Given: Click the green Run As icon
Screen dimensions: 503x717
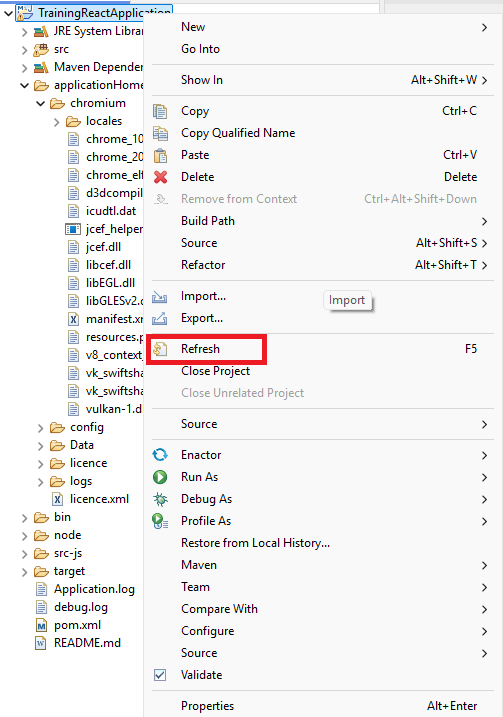Looking at the screenshot, I should [x=160, y=477].
